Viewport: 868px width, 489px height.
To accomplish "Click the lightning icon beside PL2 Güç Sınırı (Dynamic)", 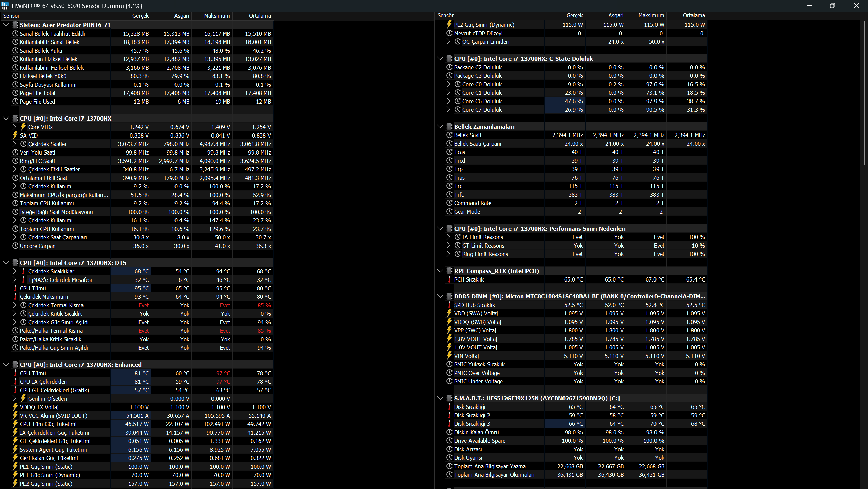I will tap(449, 24).
